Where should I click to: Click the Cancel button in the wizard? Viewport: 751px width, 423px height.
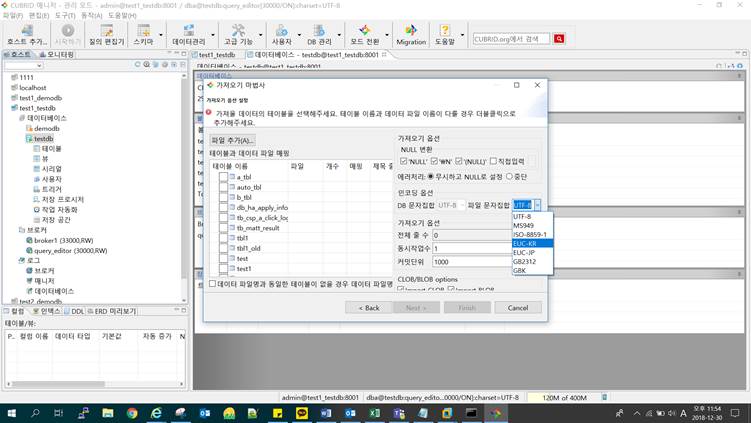pos(518,308)
